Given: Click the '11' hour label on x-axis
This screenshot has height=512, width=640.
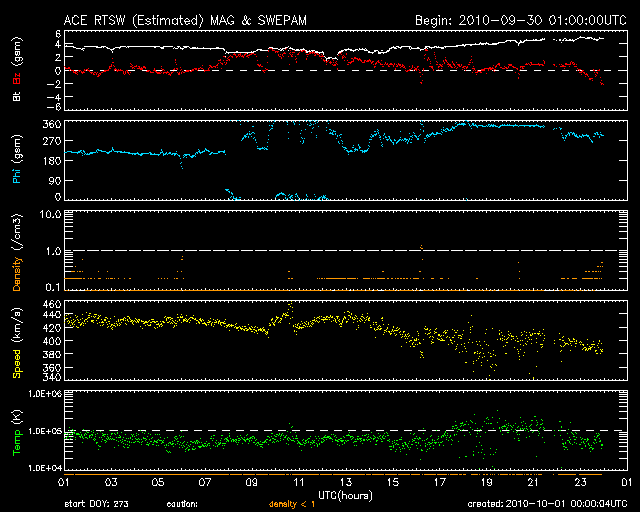Looking at the screenshot, I should coord(299,483).
